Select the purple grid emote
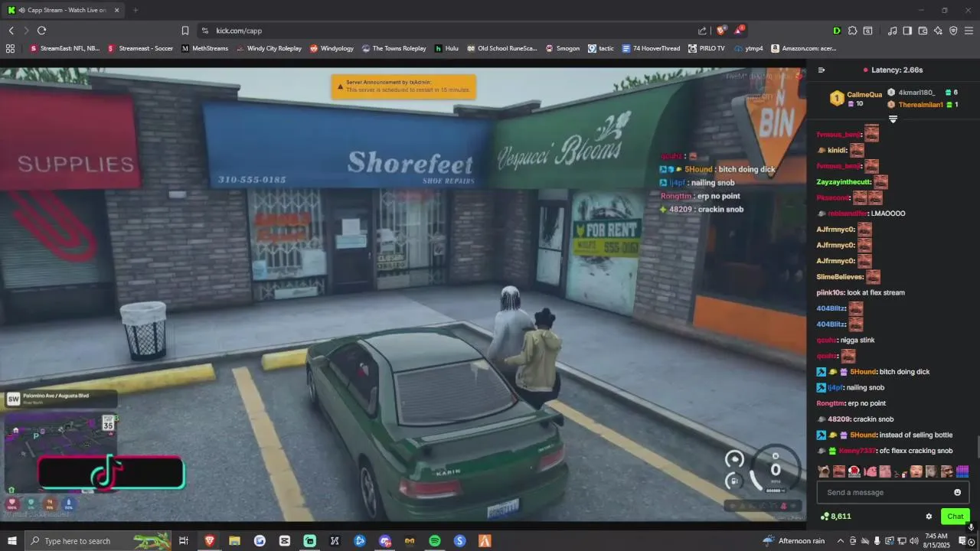The image size is (980, 551). pos(962,471)
